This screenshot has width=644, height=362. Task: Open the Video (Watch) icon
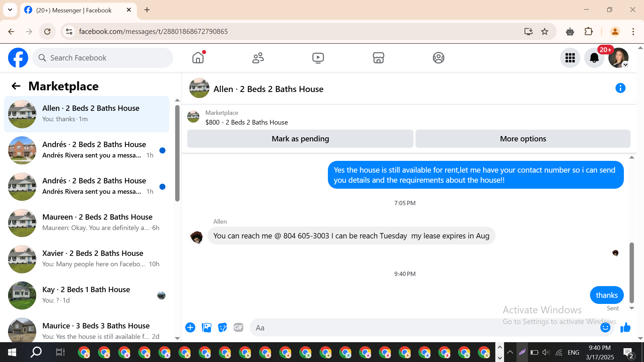click(318, 58)
